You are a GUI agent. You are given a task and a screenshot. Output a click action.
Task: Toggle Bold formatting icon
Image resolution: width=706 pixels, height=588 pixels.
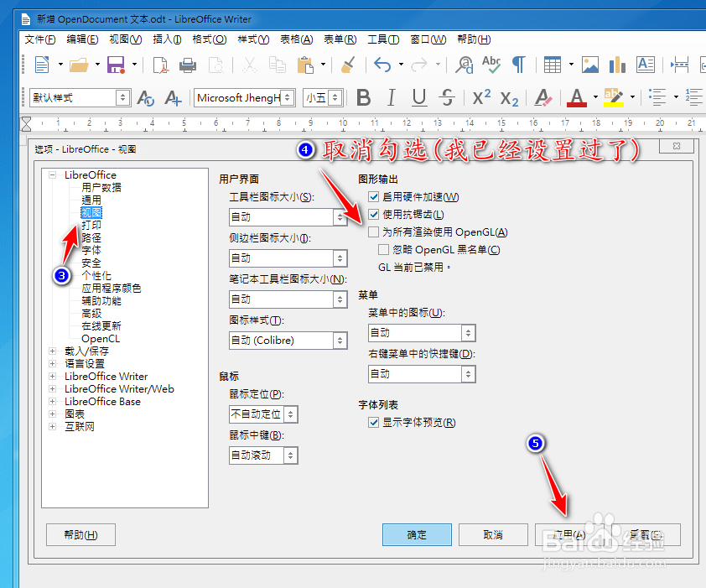(363, 97)
